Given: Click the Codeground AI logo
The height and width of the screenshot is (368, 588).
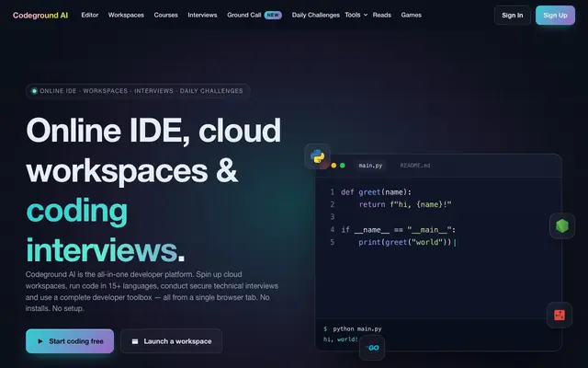Looking at the screenshot, I should coord(40,16).
